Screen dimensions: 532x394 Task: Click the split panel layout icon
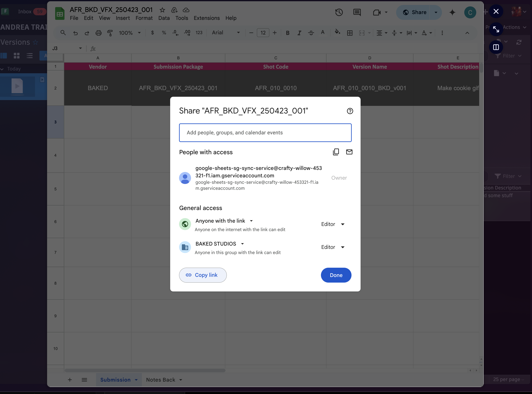tap(496, 47)
